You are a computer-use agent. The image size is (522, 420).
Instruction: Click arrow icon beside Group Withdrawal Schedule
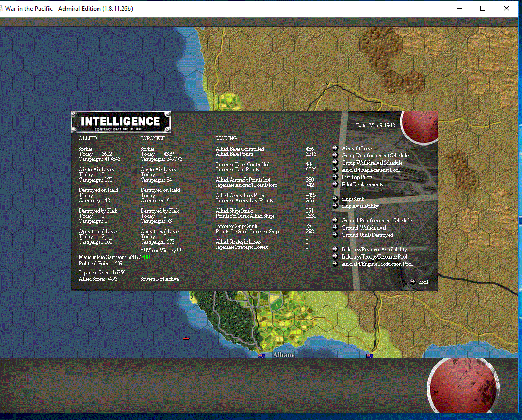[x=335, y=163]
